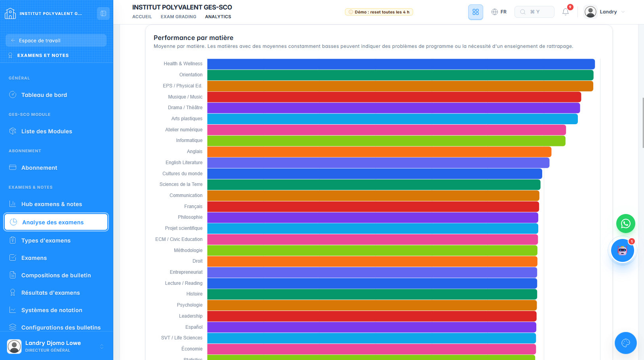Click the theme palette floating button

click(x=626, y=343)
